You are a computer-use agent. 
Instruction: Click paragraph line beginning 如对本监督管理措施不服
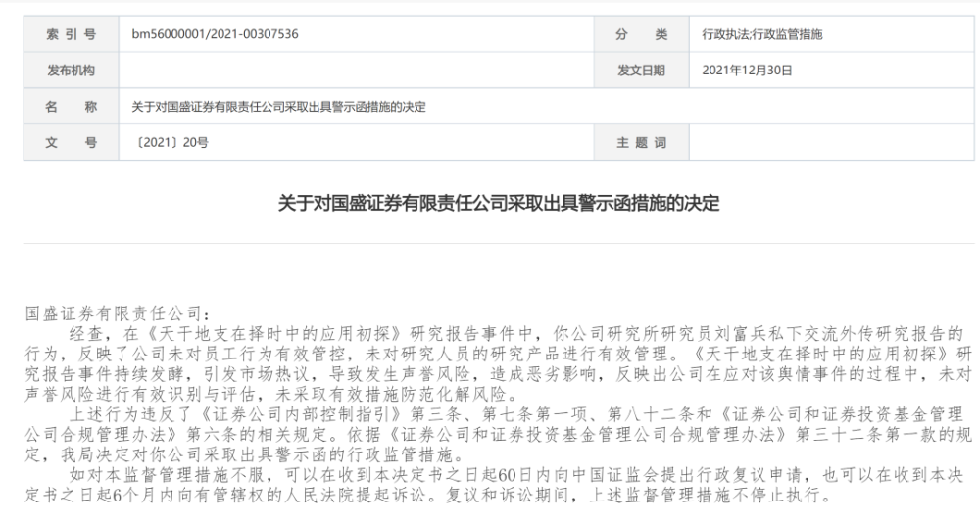point(516,475)
